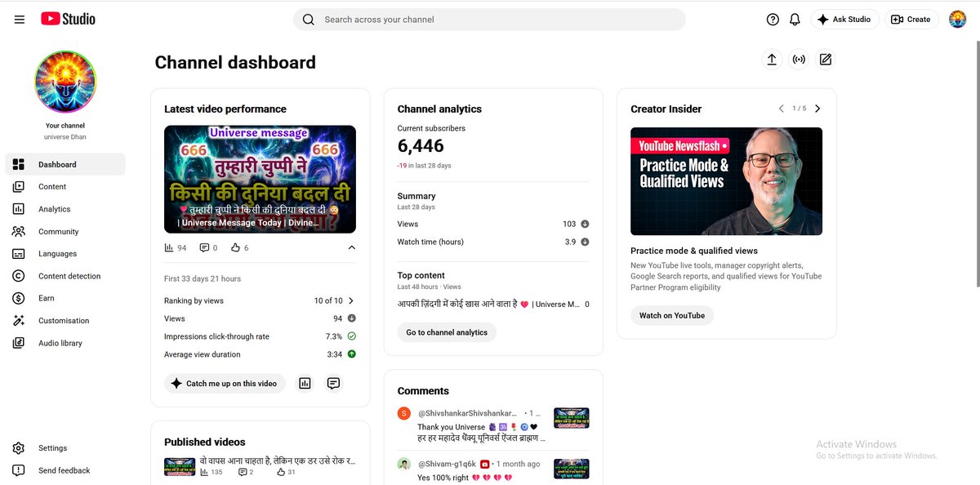
Task: Open Content in sidebar
Action: tap(65, 187)
